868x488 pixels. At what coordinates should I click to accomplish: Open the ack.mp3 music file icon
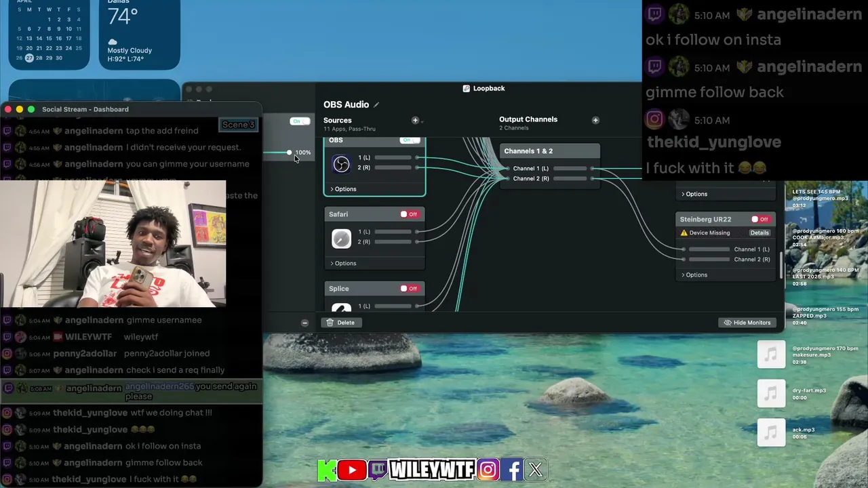tap(771, 433)
